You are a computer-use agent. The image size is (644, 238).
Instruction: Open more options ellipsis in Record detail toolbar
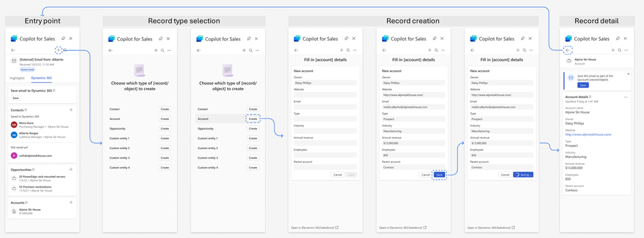coord(626,50)
